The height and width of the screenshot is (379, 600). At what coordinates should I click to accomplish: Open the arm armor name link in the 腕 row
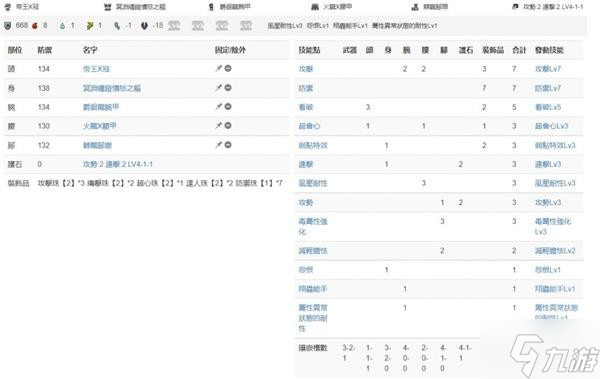101,107
